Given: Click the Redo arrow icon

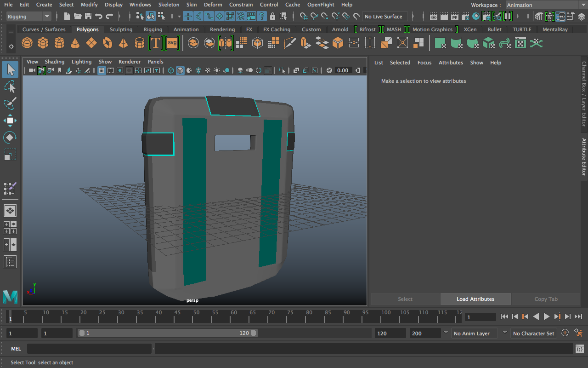Looking at the screenshot, I should tap(109, 17).
